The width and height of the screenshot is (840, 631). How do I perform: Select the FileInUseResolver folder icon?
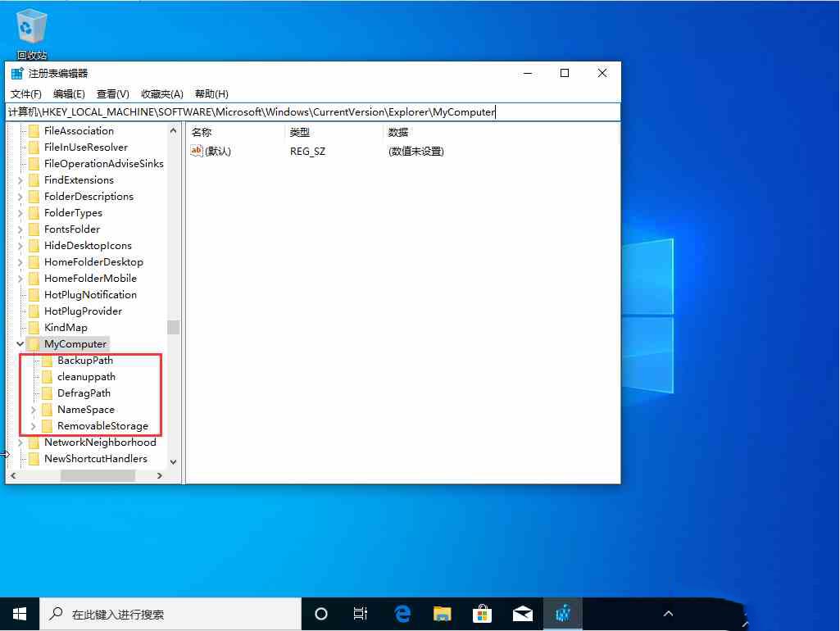(34, 148)
